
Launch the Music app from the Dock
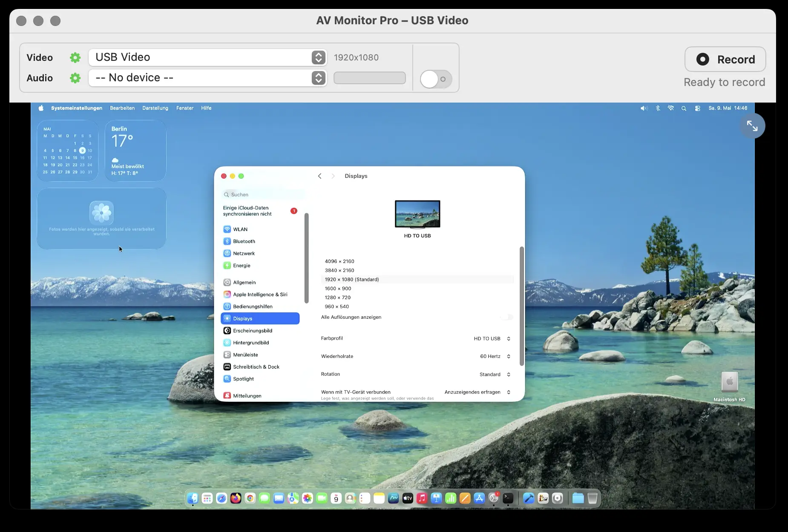[422, 498]
